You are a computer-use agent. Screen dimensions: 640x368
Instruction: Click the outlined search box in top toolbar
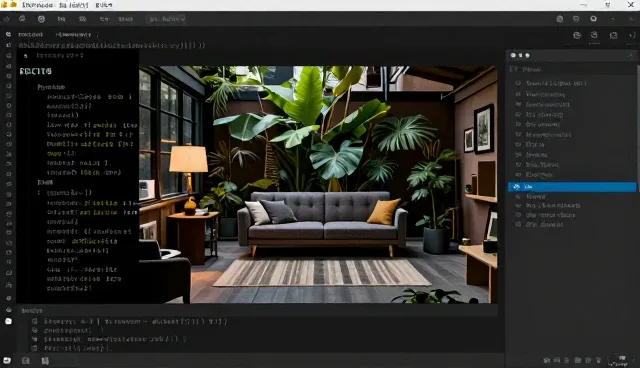[x=167, y=19]
